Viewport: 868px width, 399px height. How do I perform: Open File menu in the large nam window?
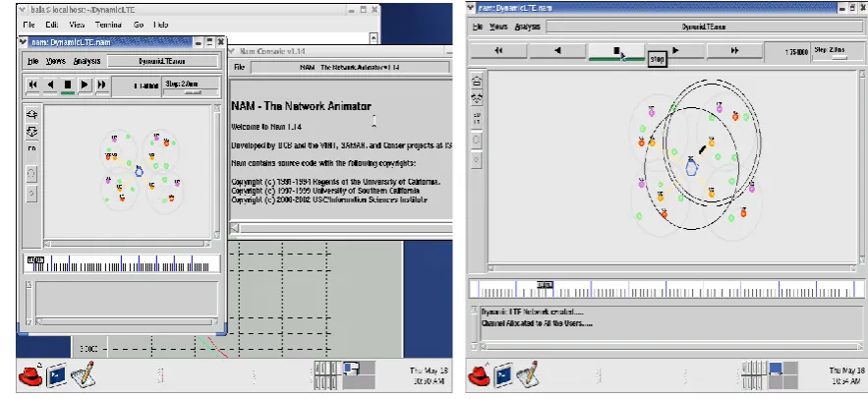(478, 27)
